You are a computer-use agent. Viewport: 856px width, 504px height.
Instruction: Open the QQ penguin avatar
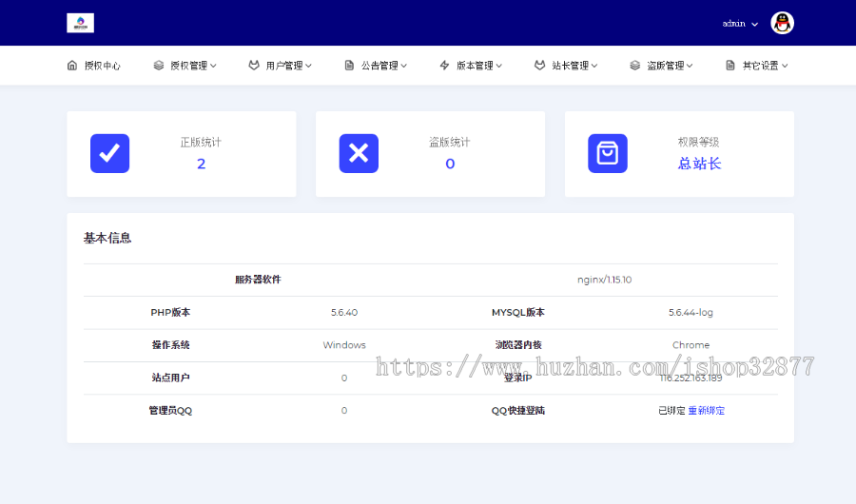point(782,23)
